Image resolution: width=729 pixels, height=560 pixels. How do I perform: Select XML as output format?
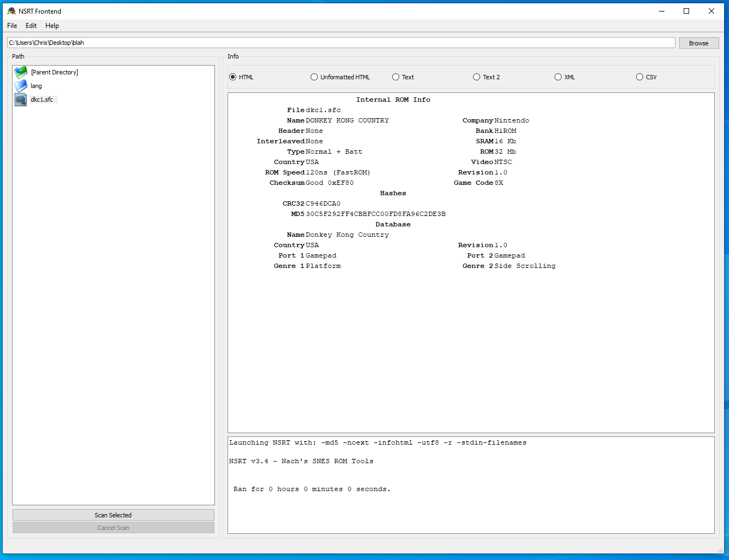tap(558, 77)
